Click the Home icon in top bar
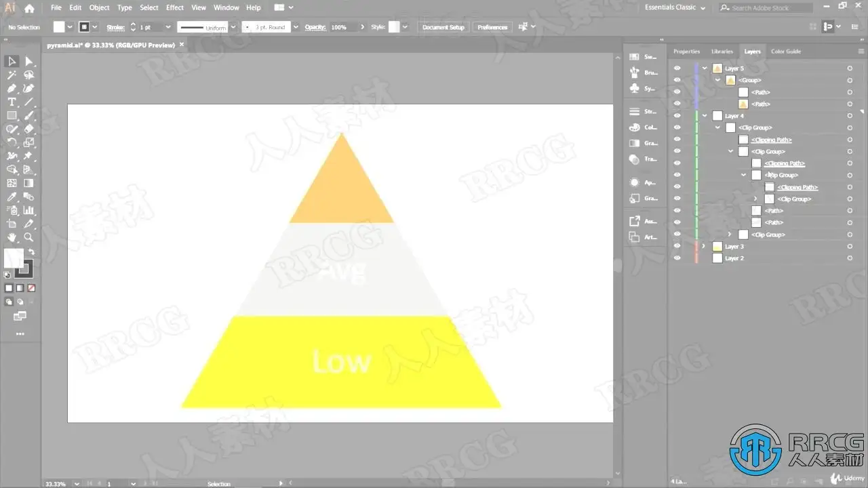868x488 pixels. coord(29,8)
